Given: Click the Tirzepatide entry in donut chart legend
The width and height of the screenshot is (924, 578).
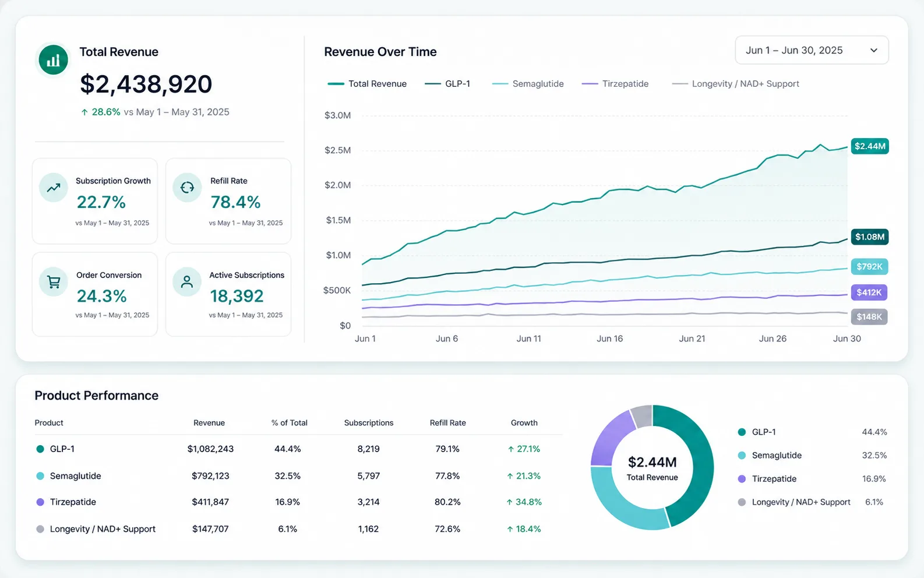Looking at the screenshot, I should pyautogui.click(x=812, y=479).
